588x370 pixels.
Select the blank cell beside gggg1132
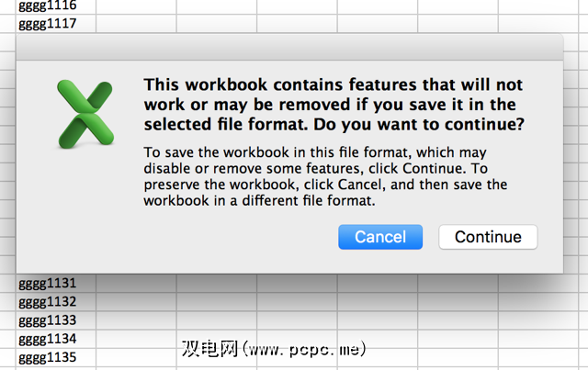[x=136, y=302]
